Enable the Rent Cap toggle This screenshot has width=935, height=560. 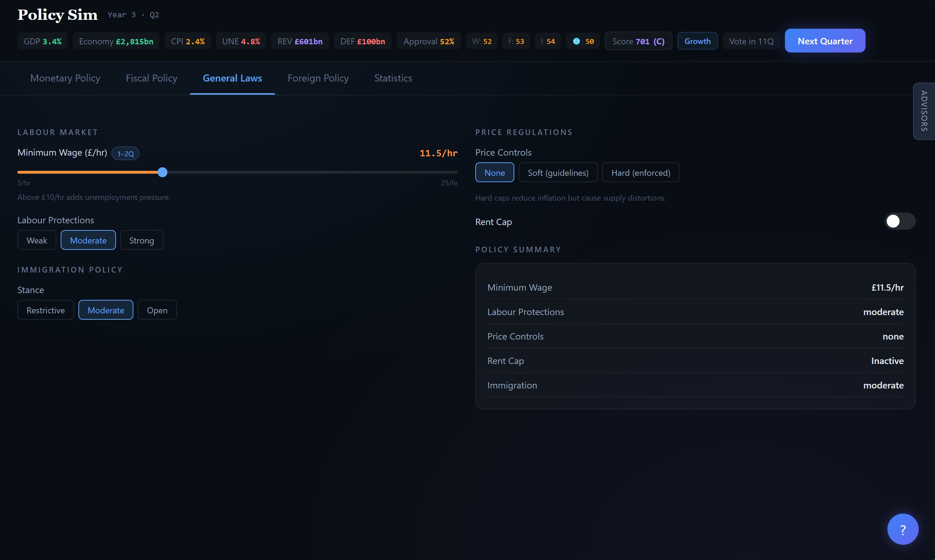[900, 222]
